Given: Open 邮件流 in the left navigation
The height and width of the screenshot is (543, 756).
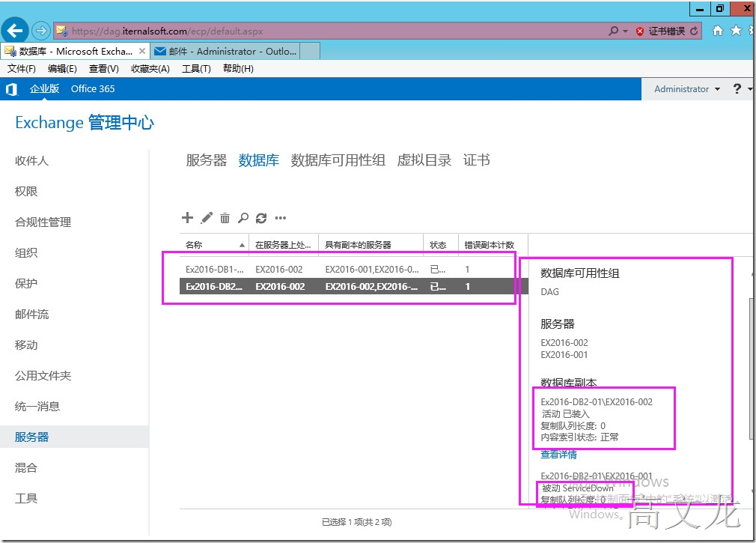Looking at the screenshot, I should (x=31, y=315).
